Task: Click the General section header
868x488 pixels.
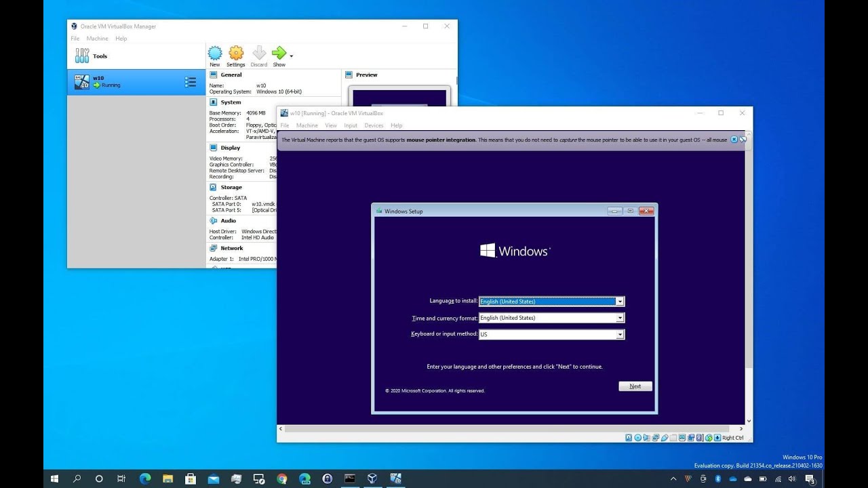Action: coord(231,75)
